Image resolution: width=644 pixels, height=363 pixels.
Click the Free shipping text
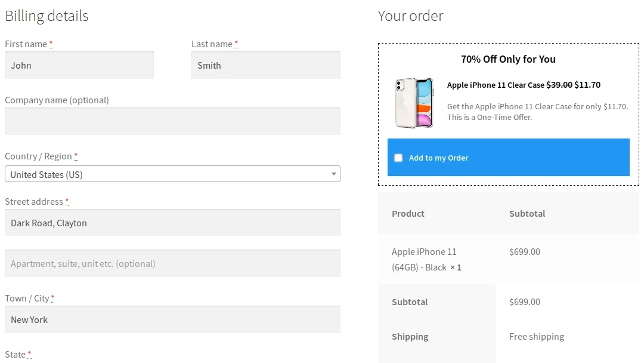(537, 337)
